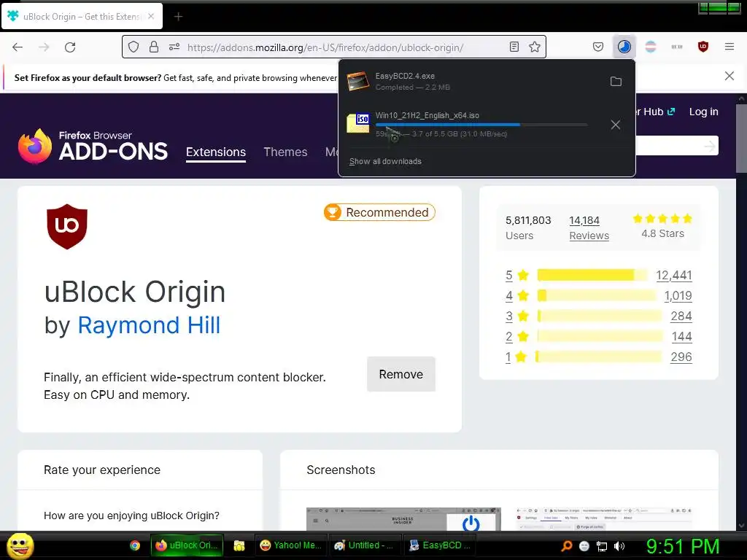Click the tray smiley face icon

(584, 546)
